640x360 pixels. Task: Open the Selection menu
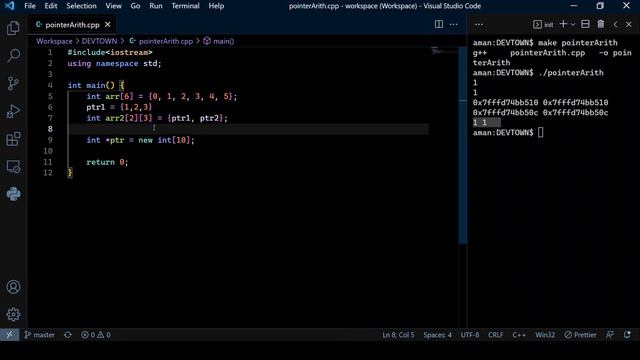pos(81,6)
